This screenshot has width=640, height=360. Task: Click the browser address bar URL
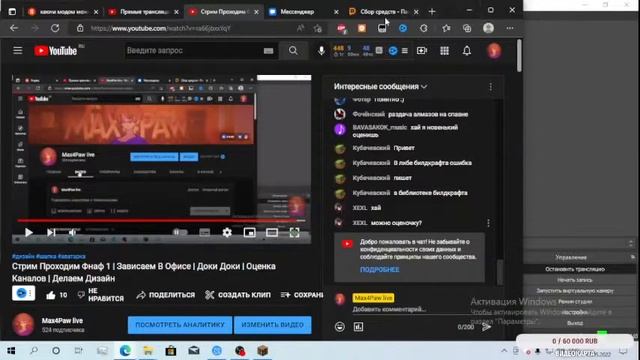(x=160, y=29)
